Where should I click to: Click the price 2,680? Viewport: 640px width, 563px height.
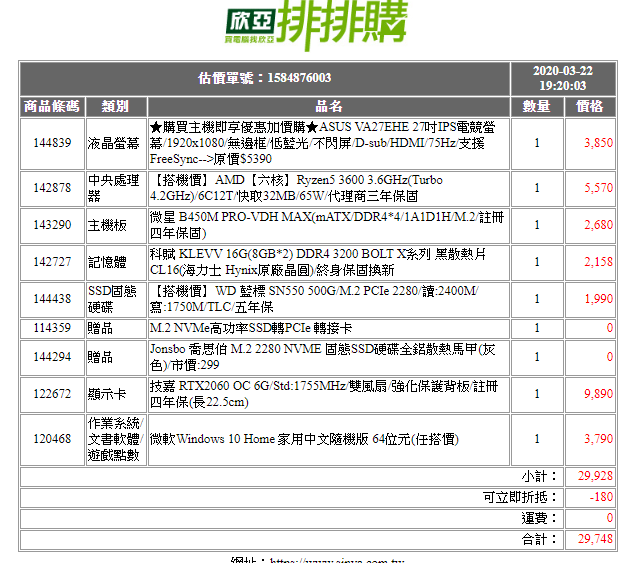[x=598, y=225]
